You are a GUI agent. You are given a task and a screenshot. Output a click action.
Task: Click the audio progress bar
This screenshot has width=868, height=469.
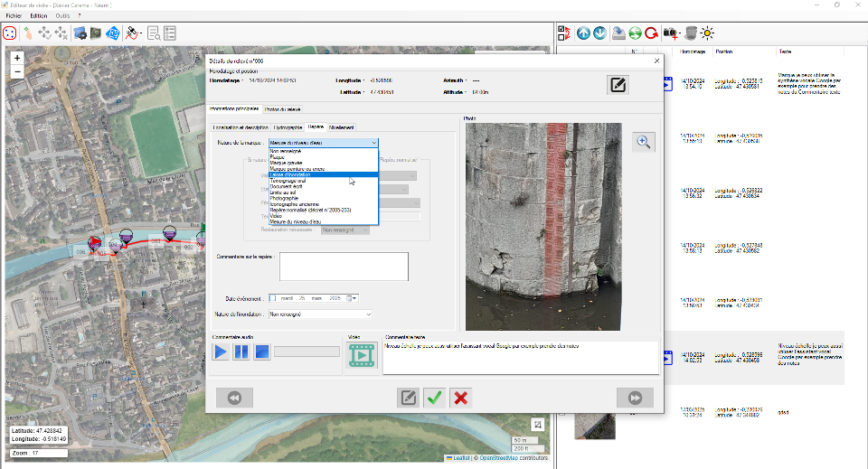tap(307, 352)
